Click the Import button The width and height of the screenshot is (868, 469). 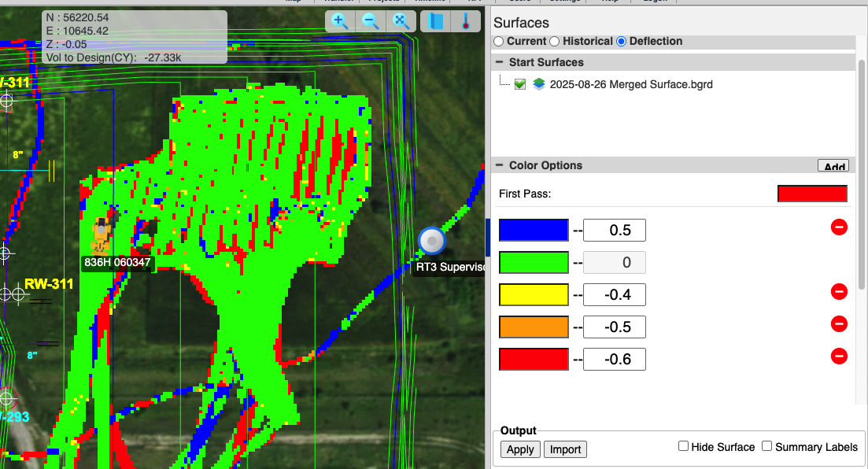pos(565,449)
